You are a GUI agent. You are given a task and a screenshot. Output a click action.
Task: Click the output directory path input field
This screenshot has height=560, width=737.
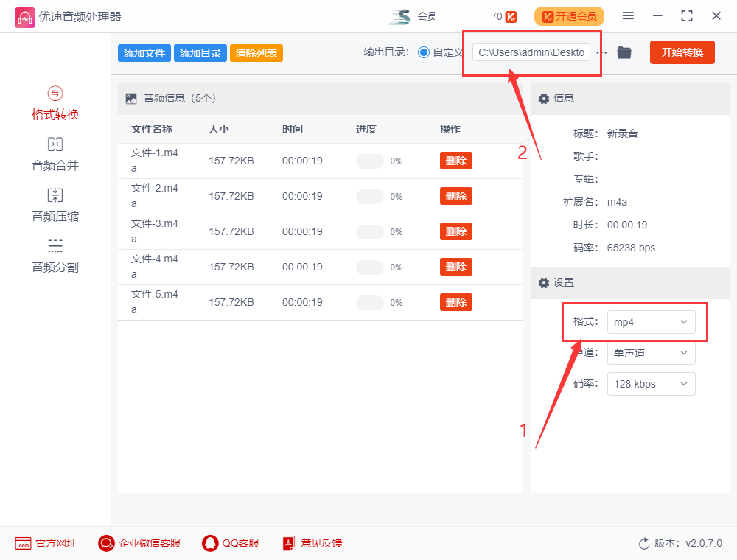[529, 52]
